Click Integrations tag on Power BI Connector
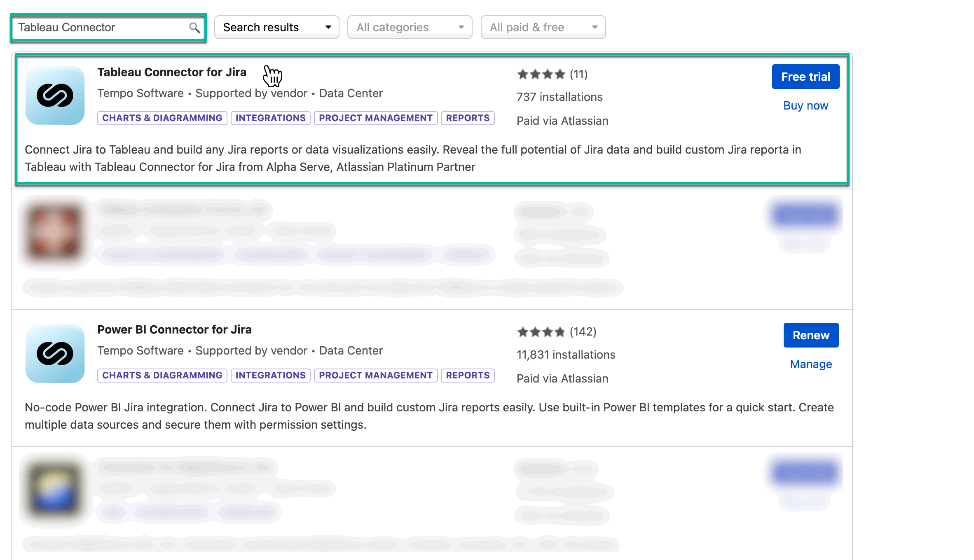This screenshot has height=560, width=974. click(x=271, y=376)
